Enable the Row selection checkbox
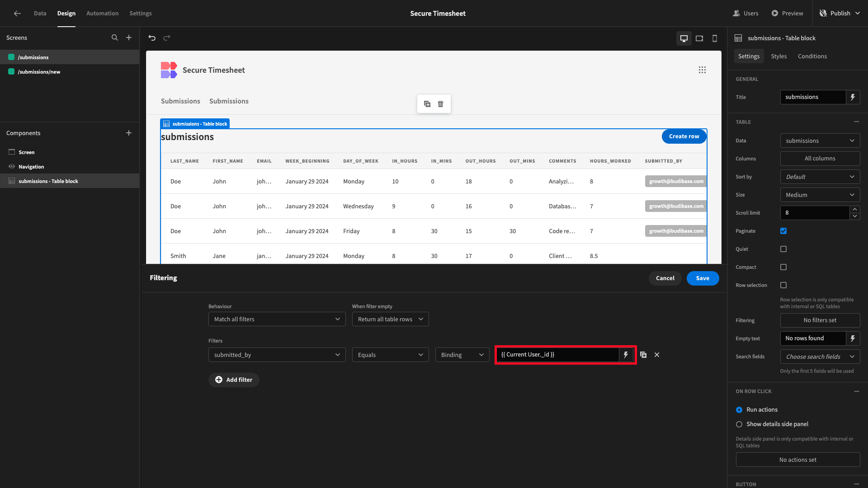The image size is (868, 488). [783, 285]
